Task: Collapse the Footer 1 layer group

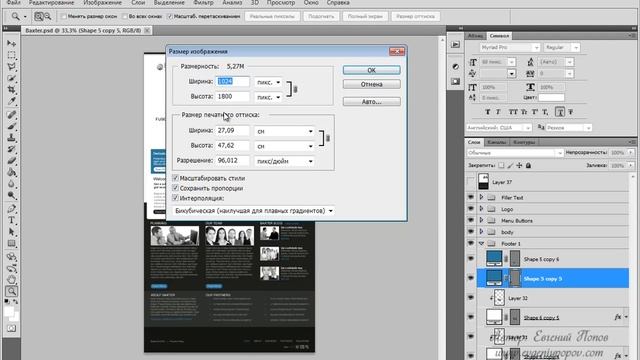Action: click(x=481, y=244)
